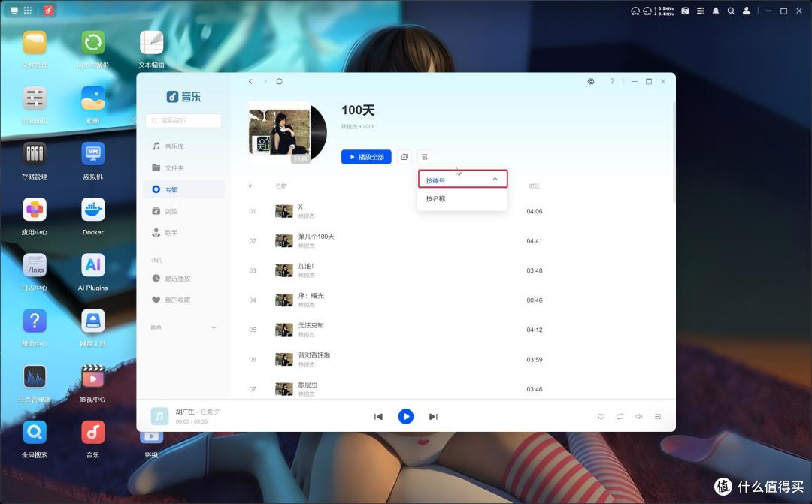
Task: Open 日志中心 logs desktop icon
Action: (x=35, y=265)
